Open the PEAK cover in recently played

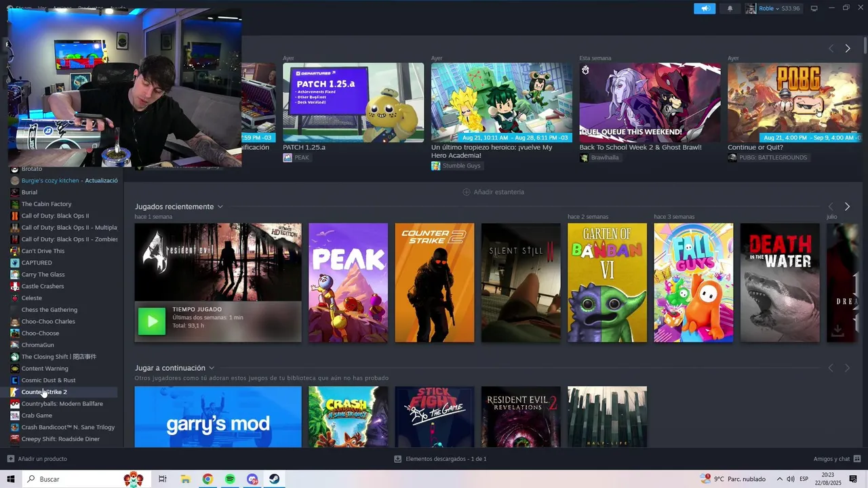pos(349,283)
